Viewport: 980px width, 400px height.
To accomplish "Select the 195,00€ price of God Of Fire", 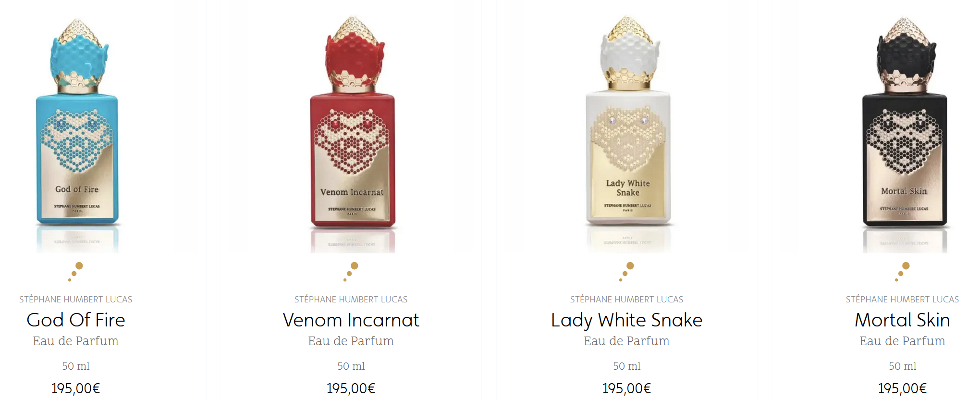I will click(x=76, y=388).
